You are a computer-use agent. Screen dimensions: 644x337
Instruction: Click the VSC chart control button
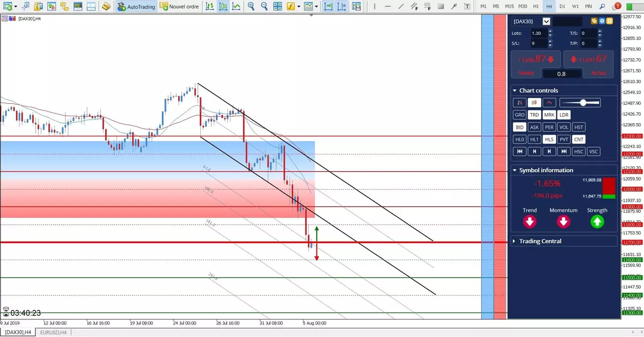point(594,151)
